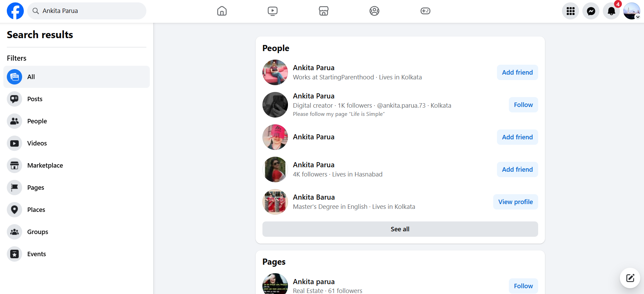The width and height of the screenshot is (644, 294).
Task: Filter results by Videos
Action: click(x=77, y=143)
